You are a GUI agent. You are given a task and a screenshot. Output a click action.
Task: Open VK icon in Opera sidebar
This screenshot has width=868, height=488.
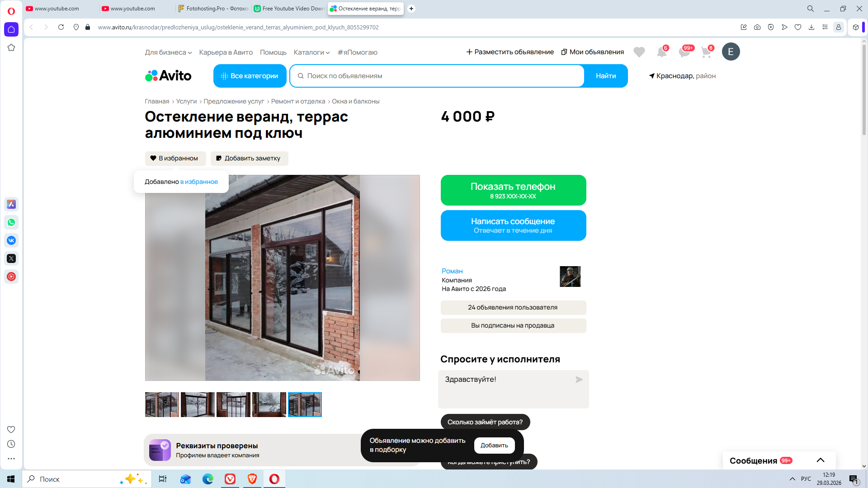click(11, 240)
